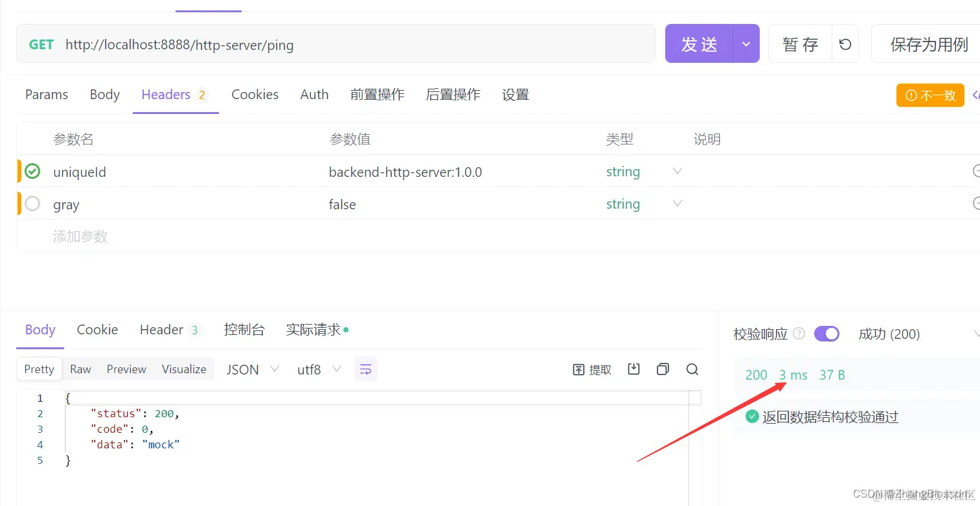Click the vertical scrollbar of the response editor
The height and width of the screenshot is (506, 980).
coord(695,447)
